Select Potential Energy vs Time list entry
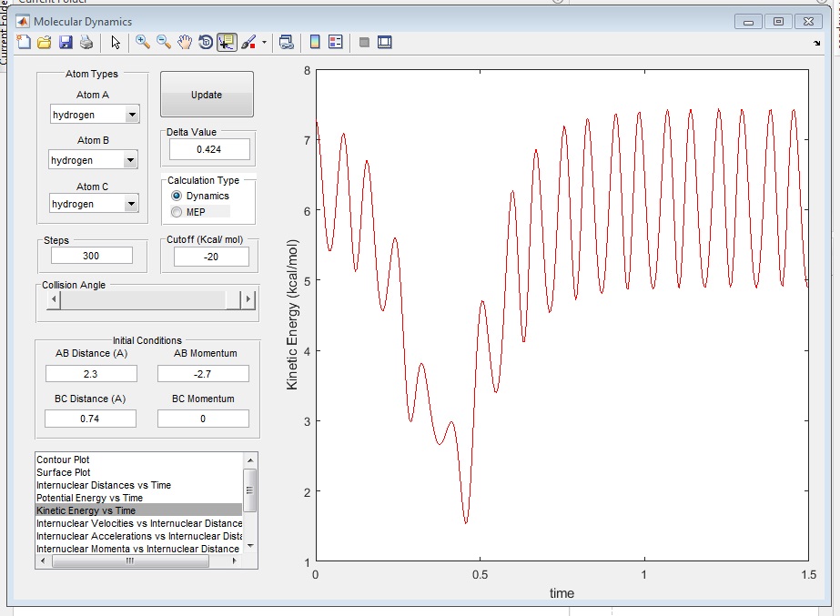The image size is (840, 616). pos(89,499)
